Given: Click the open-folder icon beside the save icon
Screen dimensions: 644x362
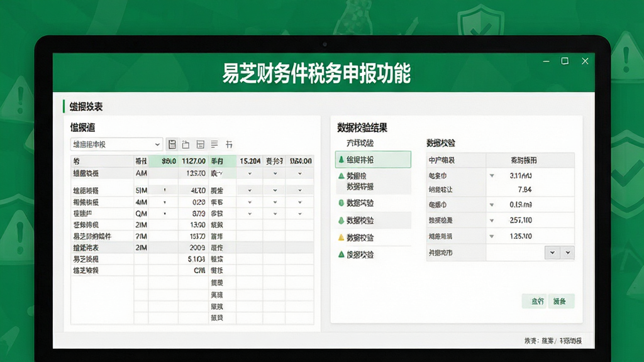Looking at the screenshot, I should [x=186, y=145].
